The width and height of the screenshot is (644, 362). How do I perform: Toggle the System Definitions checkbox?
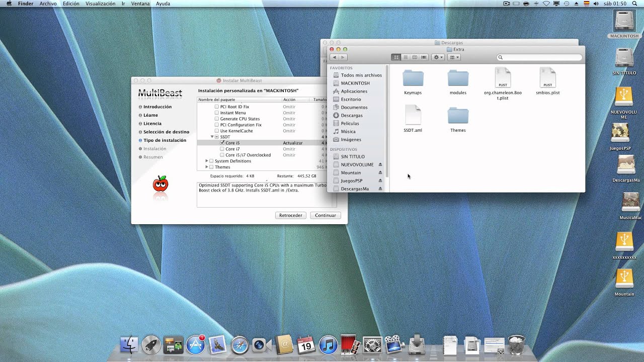point(211,161)
